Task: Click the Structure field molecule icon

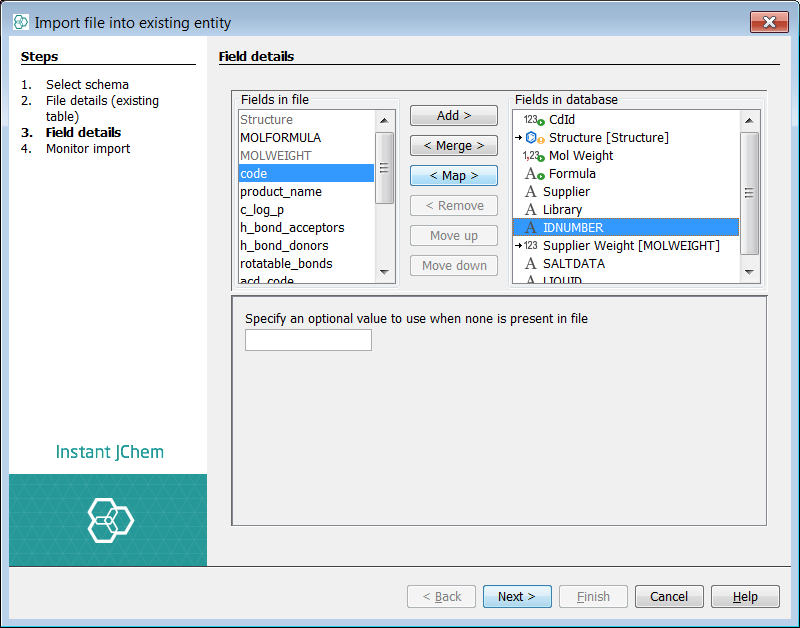Action: click(x=531, y=138)
